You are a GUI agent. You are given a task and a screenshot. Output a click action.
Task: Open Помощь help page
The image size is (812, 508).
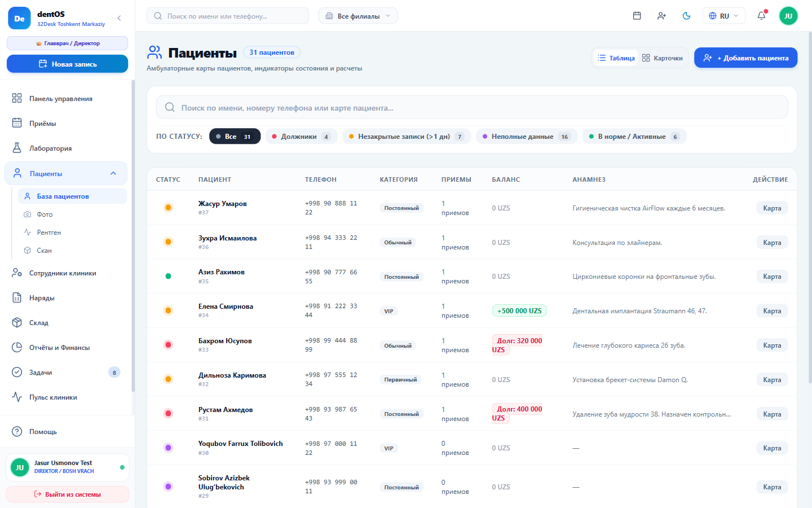tap(67, 432)
